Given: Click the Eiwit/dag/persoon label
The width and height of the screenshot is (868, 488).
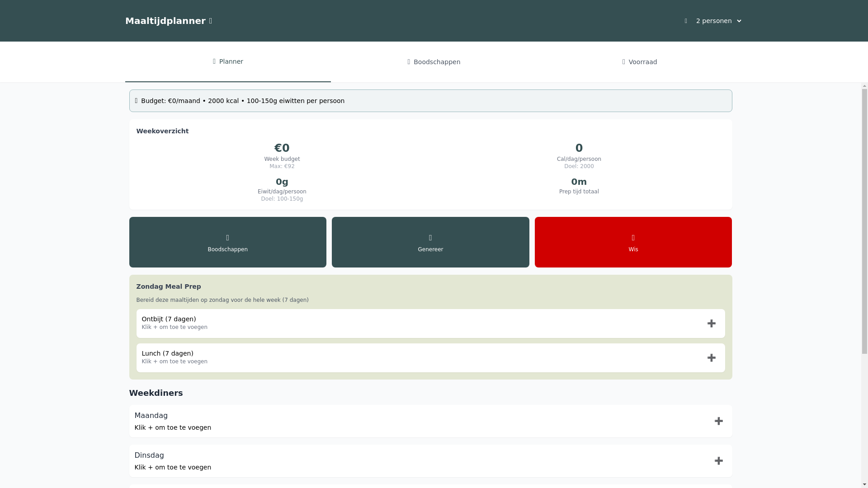Looking at the screenshot, I should click(282, 192).
